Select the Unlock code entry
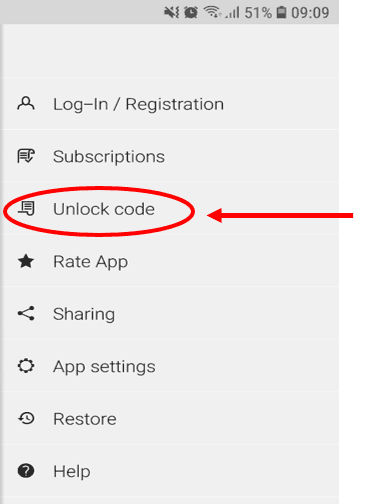The image size is (366, 504). point(169,209)
